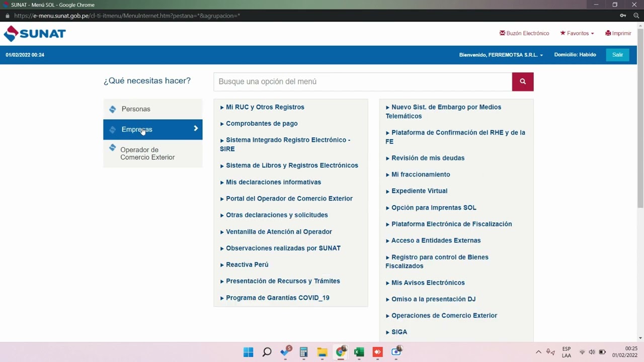Click the Chrome address bar URL
Viewport: 644px width, 362px height.
(x=127, y=16)
